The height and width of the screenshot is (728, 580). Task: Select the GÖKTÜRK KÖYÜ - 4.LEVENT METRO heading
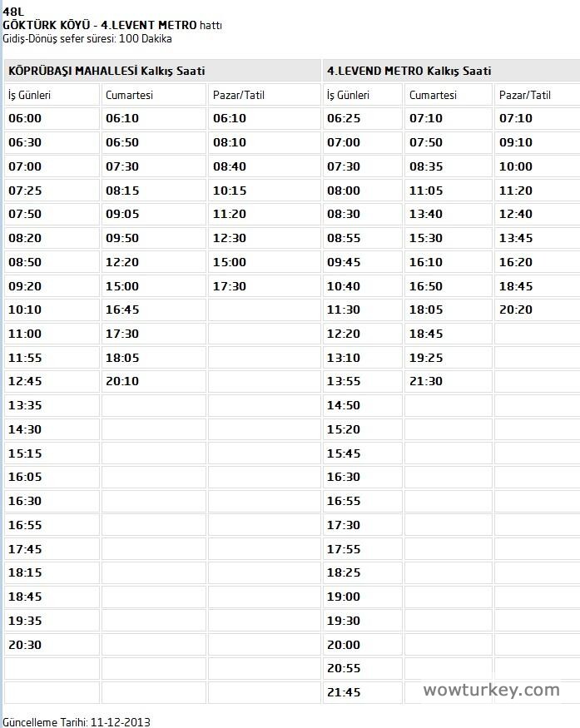pyautogui.click(x=100, y=26)
